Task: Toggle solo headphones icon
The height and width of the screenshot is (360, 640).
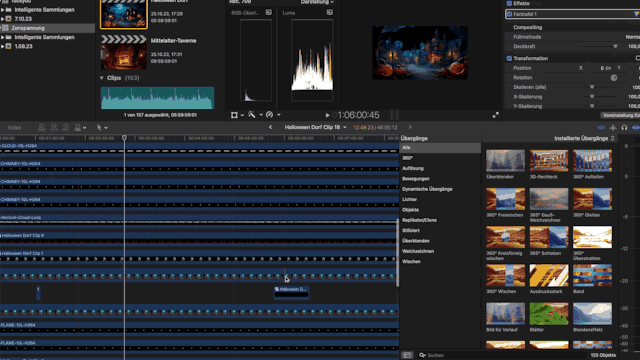Action: [624, 128]
